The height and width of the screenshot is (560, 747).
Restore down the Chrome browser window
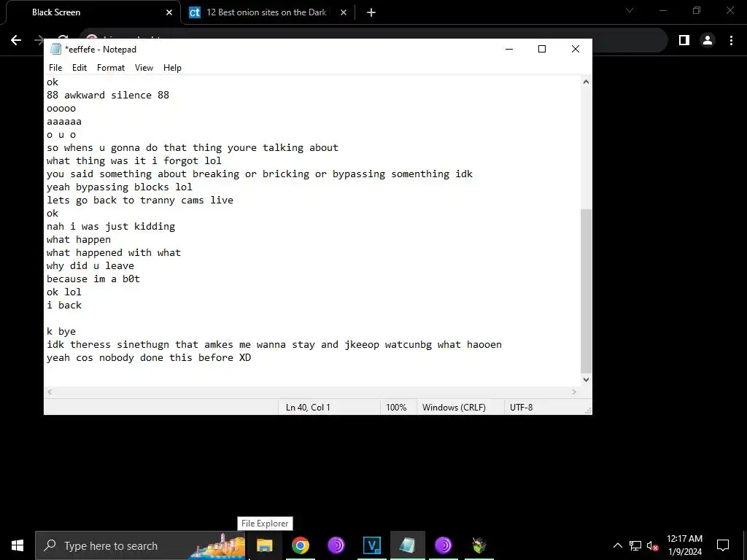[697, 10]
